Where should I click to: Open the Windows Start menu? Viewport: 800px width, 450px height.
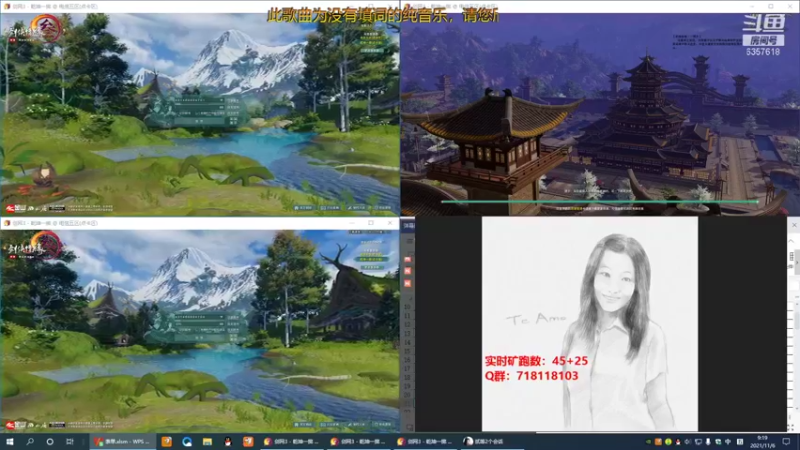click(10, 441)
